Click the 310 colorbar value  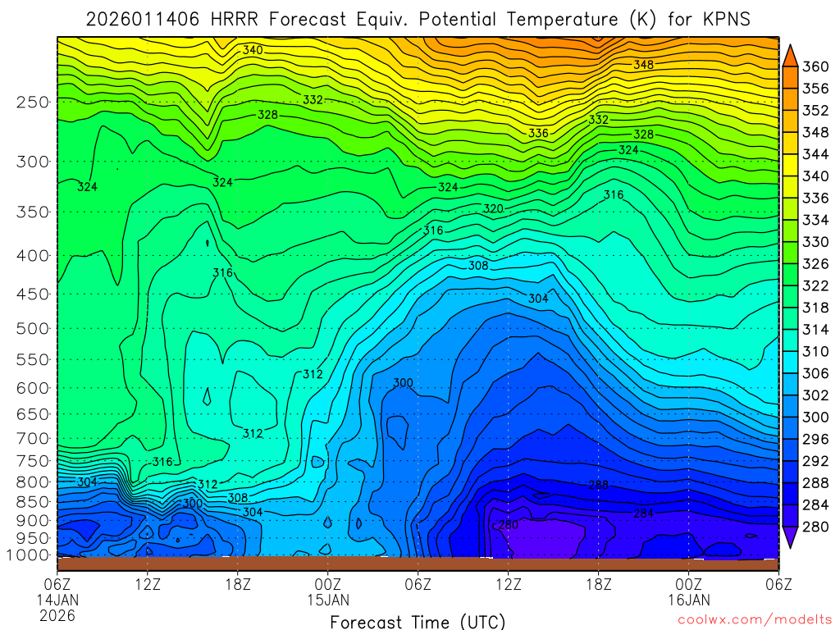tap(815, 352)
